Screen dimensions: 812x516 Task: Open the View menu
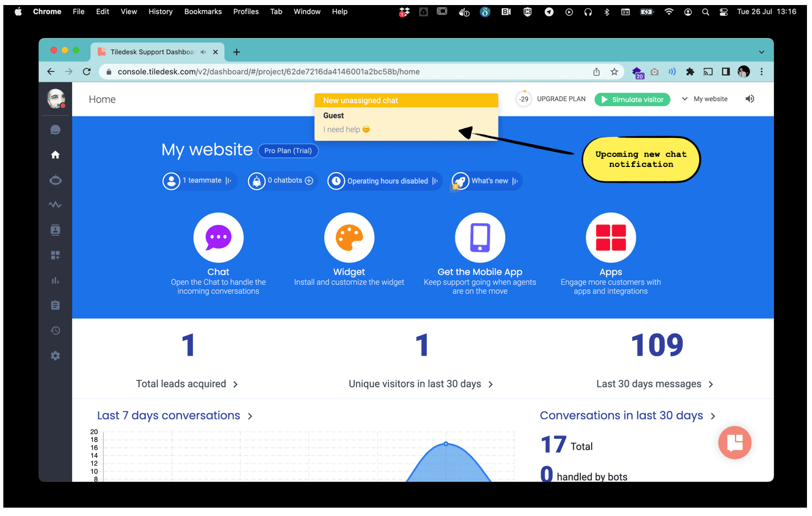pos(129,12)
